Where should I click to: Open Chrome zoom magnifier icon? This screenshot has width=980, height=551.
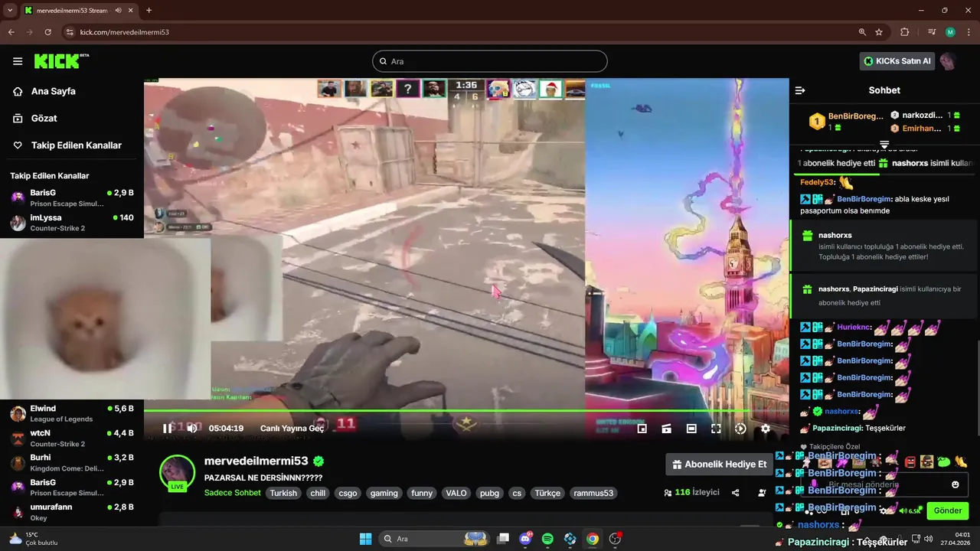pos(862,32)
